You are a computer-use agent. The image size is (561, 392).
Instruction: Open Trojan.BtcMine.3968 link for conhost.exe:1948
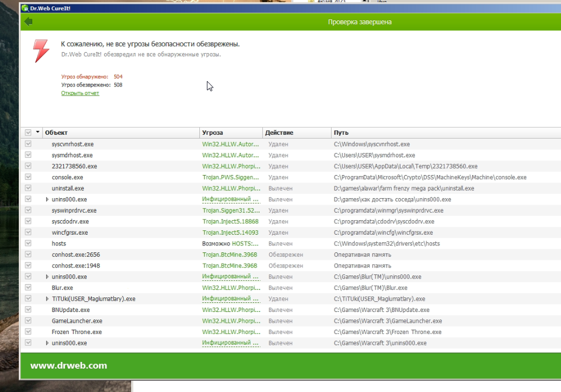[229, 266]
